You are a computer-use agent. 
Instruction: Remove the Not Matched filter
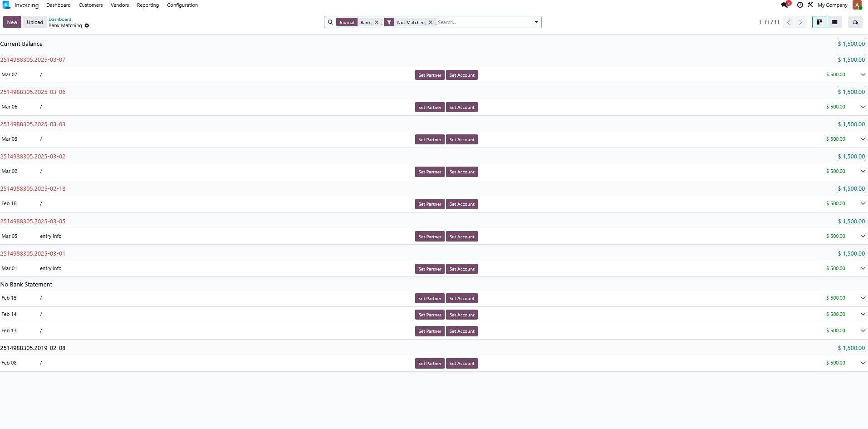[x=430, y=22]
